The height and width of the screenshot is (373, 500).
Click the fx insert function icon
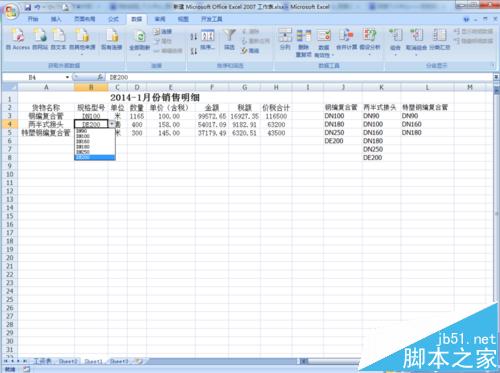pos(99,77)
